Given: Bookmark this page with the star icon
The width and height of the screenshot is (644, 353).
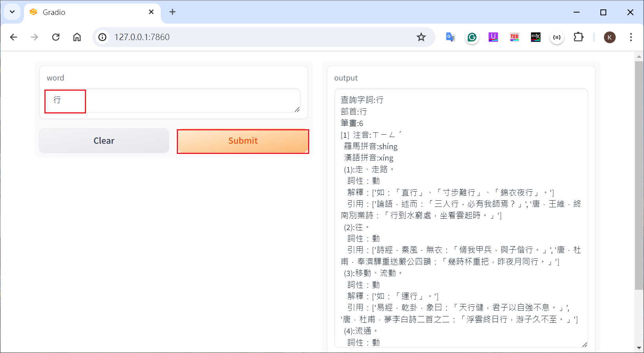Looking at the screenshot, I should pos(421,37).
